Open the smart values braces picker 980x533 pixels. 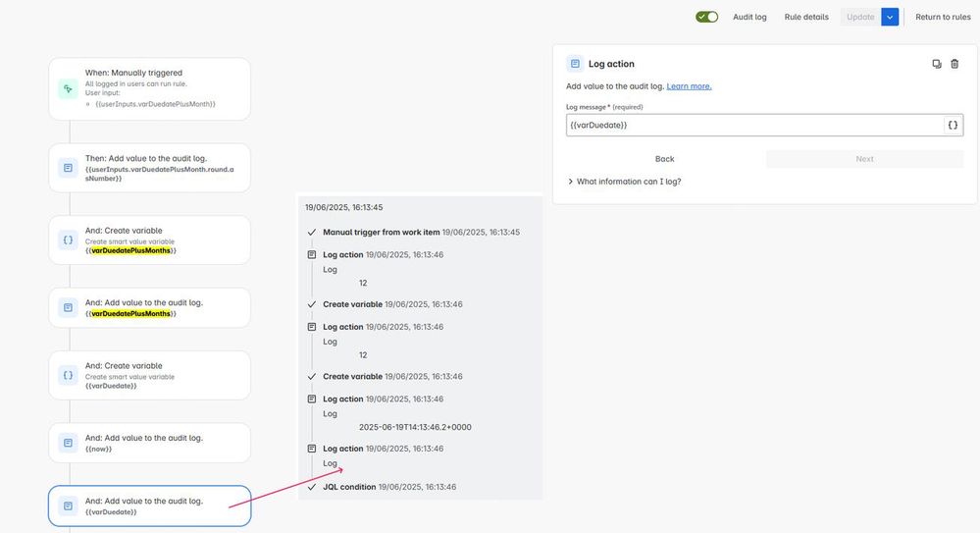coord(953,125)
